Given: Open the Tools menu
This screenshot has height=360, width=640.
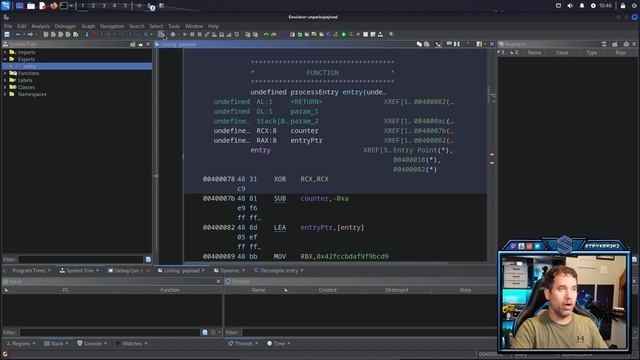Looking at the screenshot, I should pos(174,26).
